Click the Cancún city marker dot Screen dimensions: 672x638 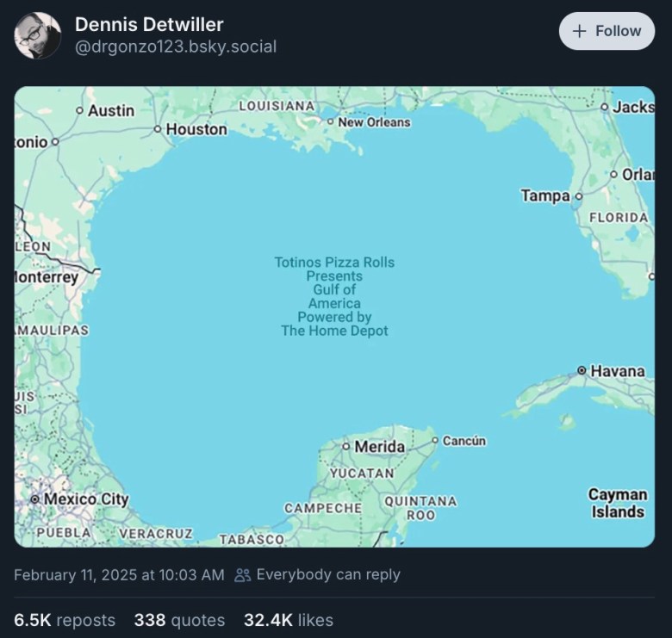point(435,440)
